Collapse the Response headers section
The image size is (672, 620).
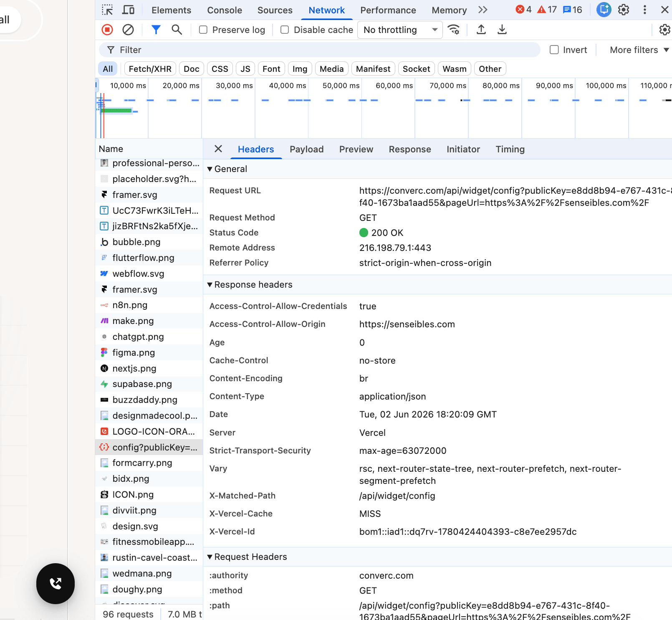[x=250, y=284]
